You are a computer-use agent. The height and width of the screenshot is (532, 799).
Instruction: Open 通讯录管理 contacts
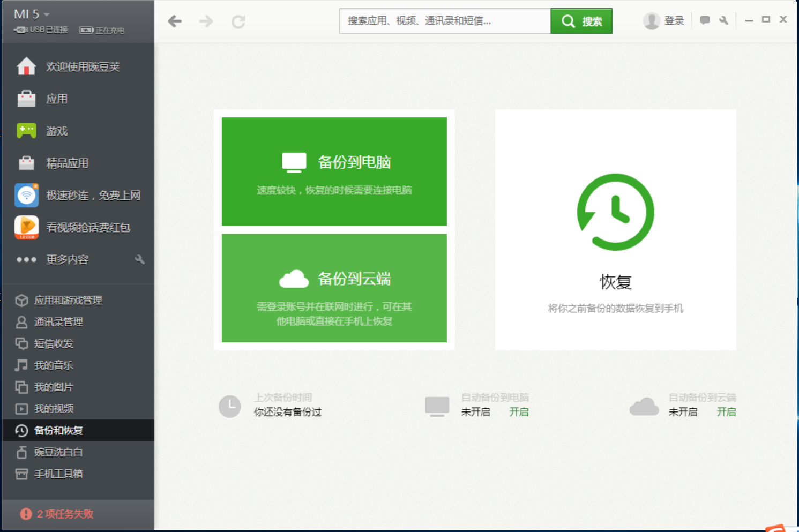point(78,322)
